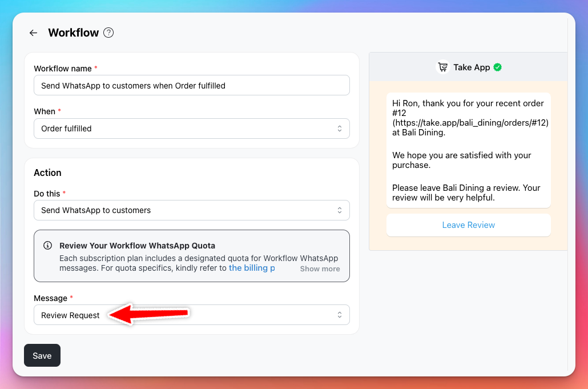Click the Workflow name field label

point(63,69)
